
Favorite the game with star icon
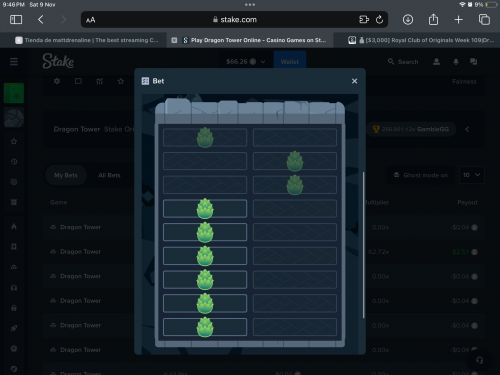coord(121,81)
